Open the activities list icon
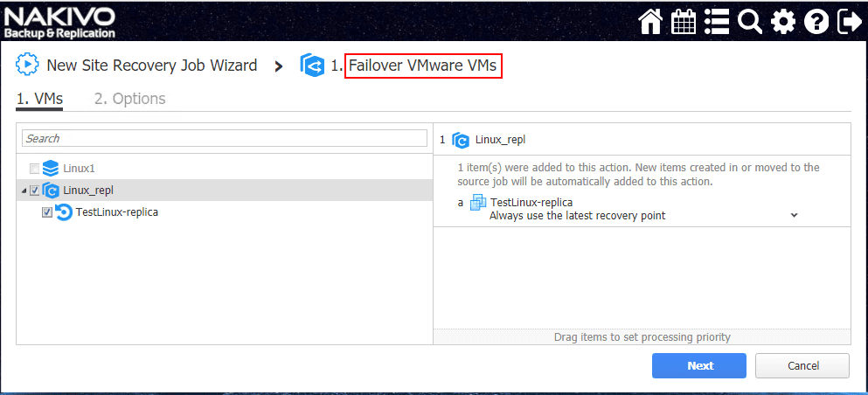Viewport: 868px width, 395px height. click(717, 22)
